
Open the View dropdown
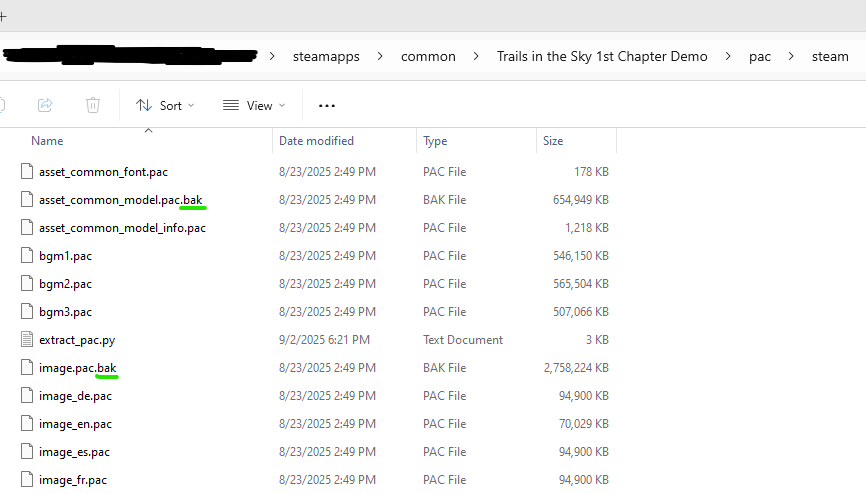point(254,106)
